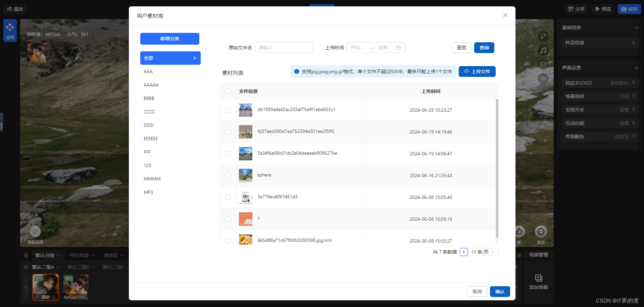The height and width of the screenshot is (307, 644).
Task: Click the left arrow before 默认分组 tab
Action: point(26,255)
